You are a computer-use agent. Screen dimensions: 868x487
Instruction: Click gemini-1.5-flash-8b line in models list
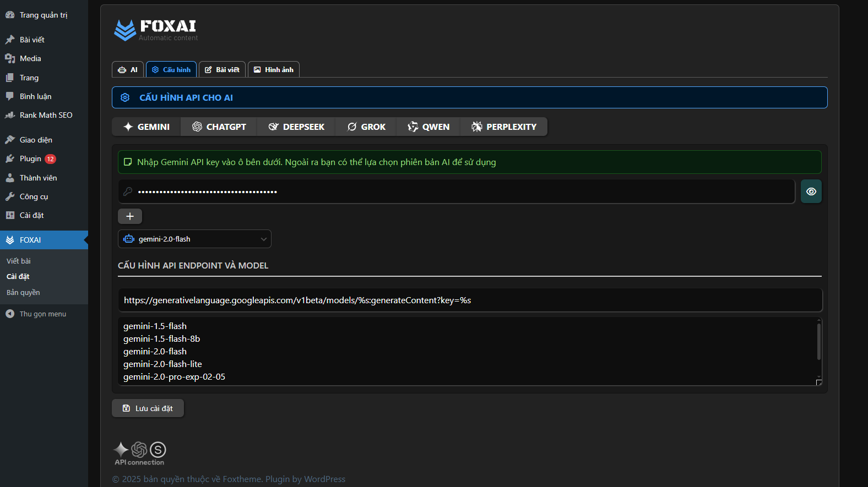click(x=161, y=339)
